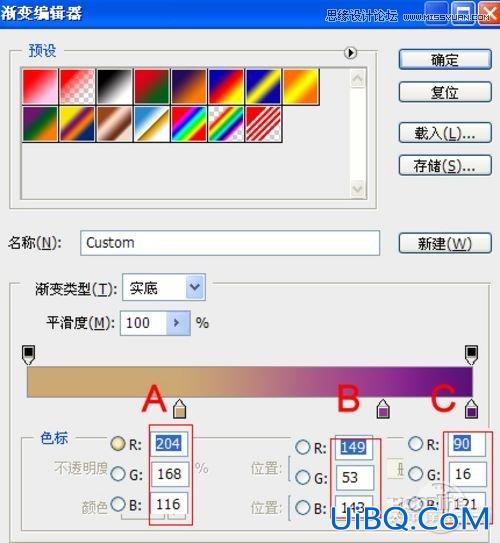
Task: Click the R value field showing 204
Action: point(170,444)
